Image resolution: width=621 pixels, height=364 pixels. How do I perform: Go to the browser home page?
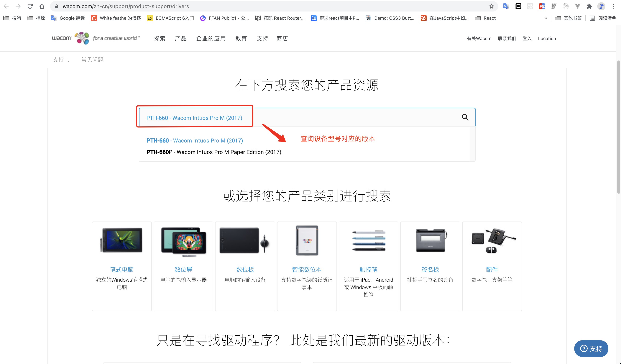[x=42, y=6]
